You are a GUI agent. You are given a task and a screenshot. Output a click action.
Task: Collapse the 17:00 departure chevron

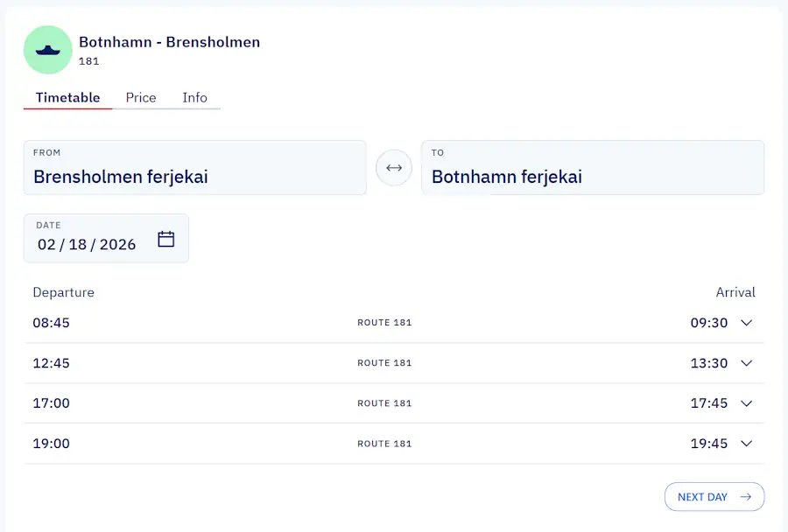pyautogui.click(x=745, y=403)
